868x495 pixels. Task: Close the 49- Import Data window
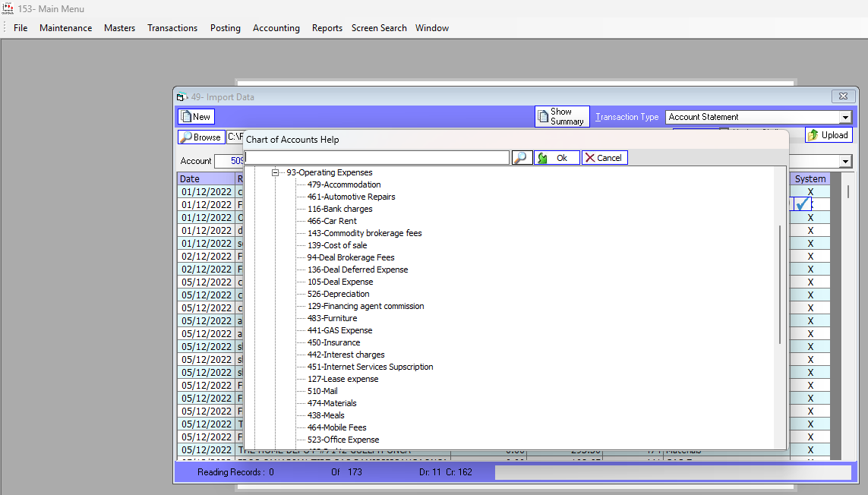pos(843,96)
